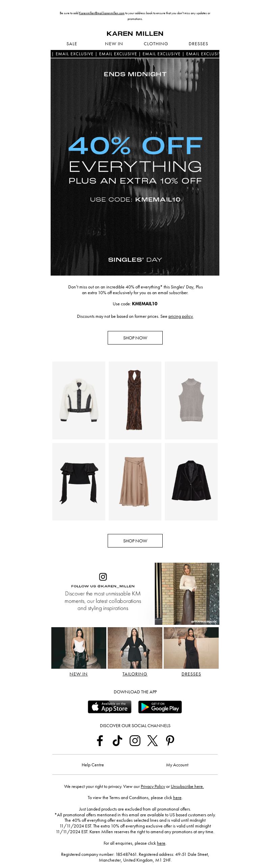Click the Instagram logo above Follow Us
Image resolution: width=270 pixels, height=868 pixels.
pos(103,577)
